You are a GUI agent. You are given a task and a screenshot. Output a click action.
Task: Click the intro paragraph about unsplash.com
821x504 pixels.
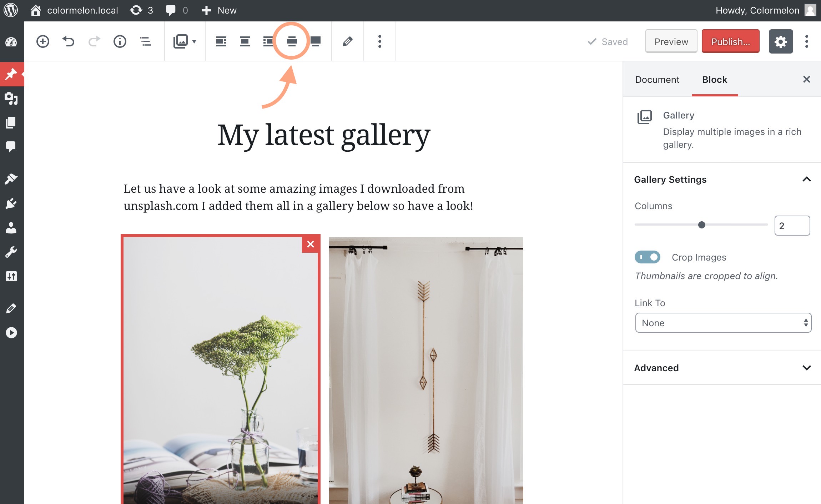click(298, 197)
